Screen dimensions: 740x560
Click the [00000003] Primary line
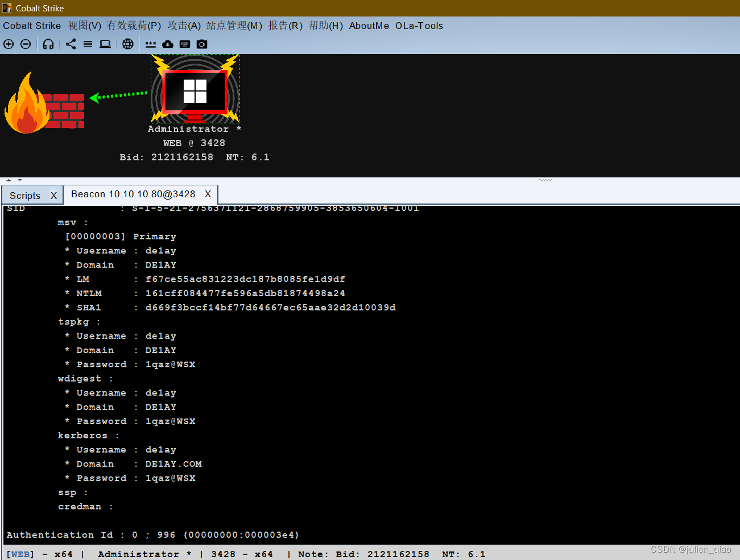click(121, 237)
